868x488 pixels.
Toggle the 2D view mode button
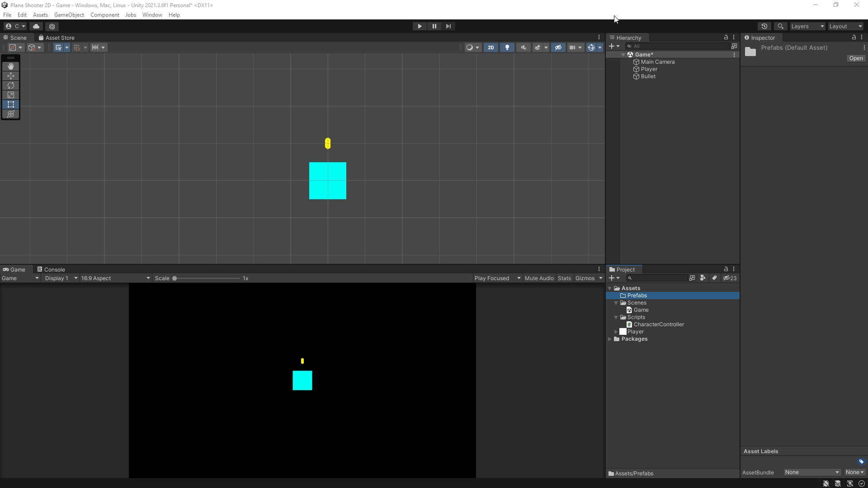tap(491, 47)
